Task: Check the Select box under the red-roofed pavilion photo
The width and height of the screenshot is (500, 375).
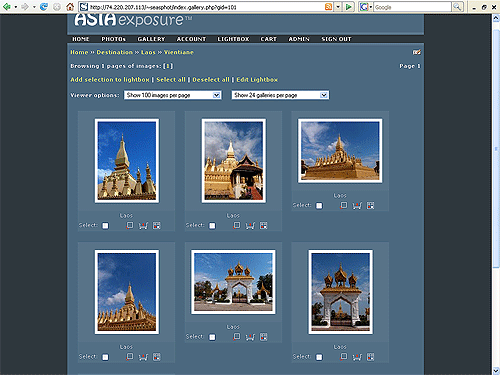Action: [212, 226]
